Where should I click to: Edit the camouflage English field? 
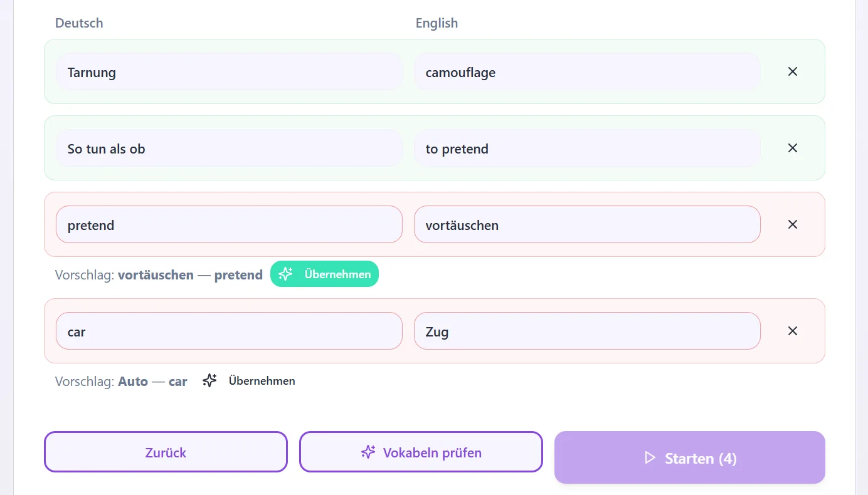(x=587, y=71)
